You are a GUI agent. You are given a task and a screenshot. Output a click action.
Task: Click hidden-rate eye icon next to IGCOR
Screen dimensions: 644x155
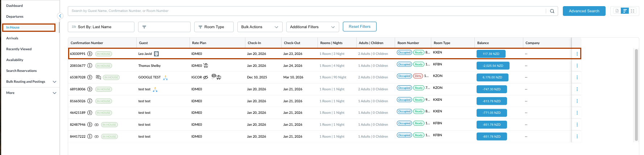click(x=205, y=77)
